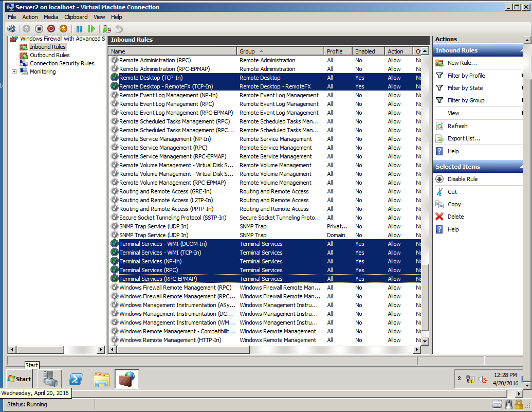
Task: Click green check icon of Remote Desktop (TCP-In)
Action: pos(114,78)
